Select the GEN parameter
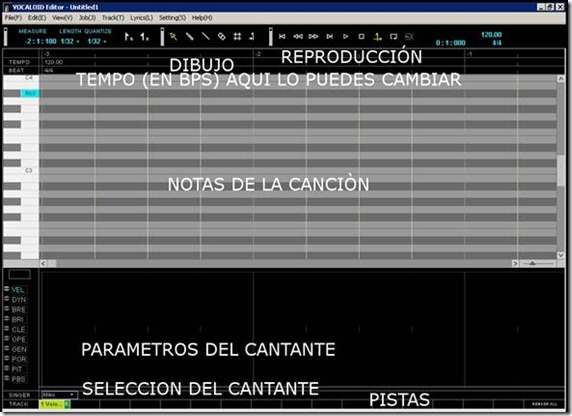This screenshot has height=416, width=572. pos(19,349)
